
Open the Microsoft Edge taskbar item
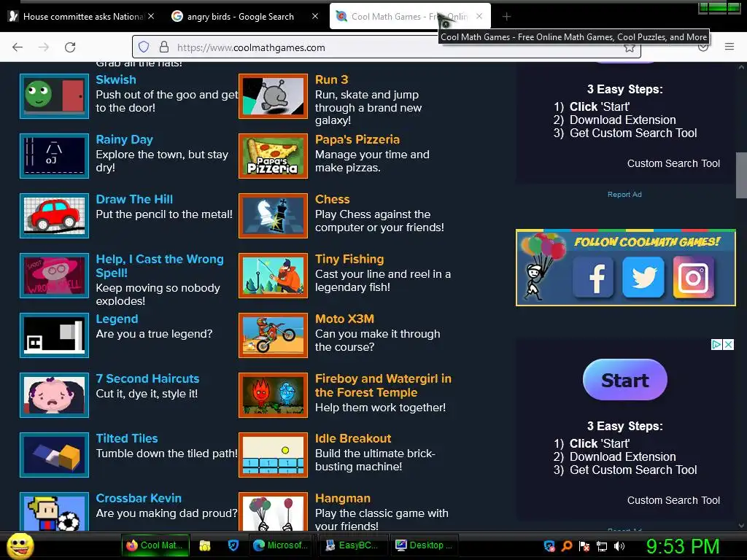point(281,545)
